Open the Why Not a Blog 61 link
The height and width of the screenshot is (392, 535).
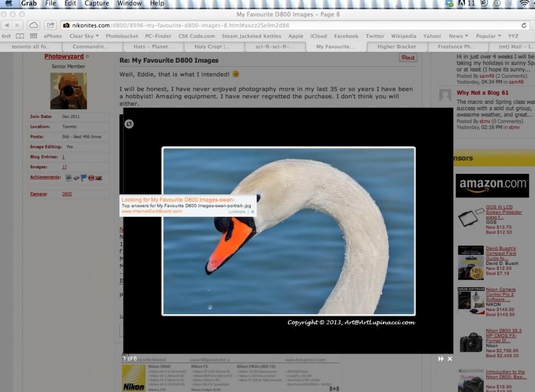[x=482, y=93]
